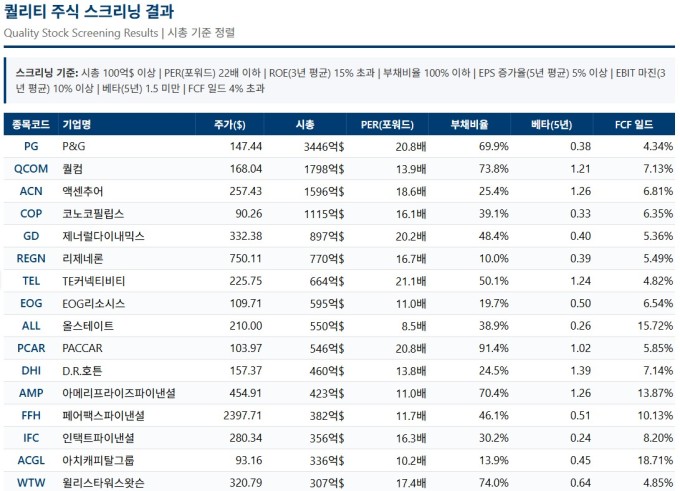Screen dimensions: 680x491
Task: Click the 종목코드 column header
Action: click(x=30, y=125)
